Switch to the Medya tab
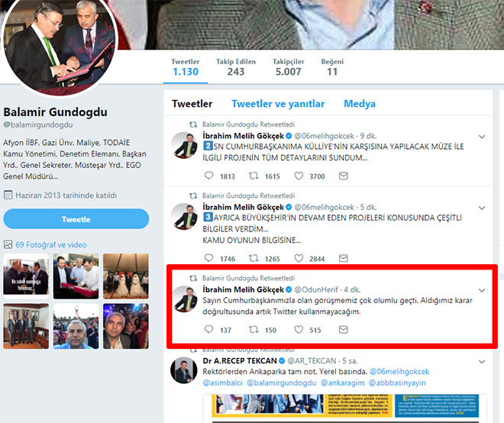Viewport: 504px width, 423px height. pyautogui.click(x=360, y=104)
